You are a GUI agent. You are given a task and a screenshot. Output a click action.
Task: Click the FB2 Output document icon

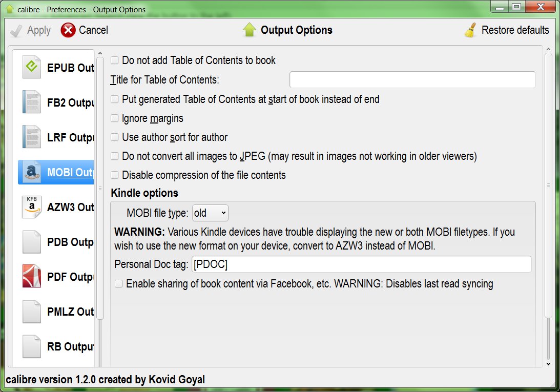tap(31, 102)
